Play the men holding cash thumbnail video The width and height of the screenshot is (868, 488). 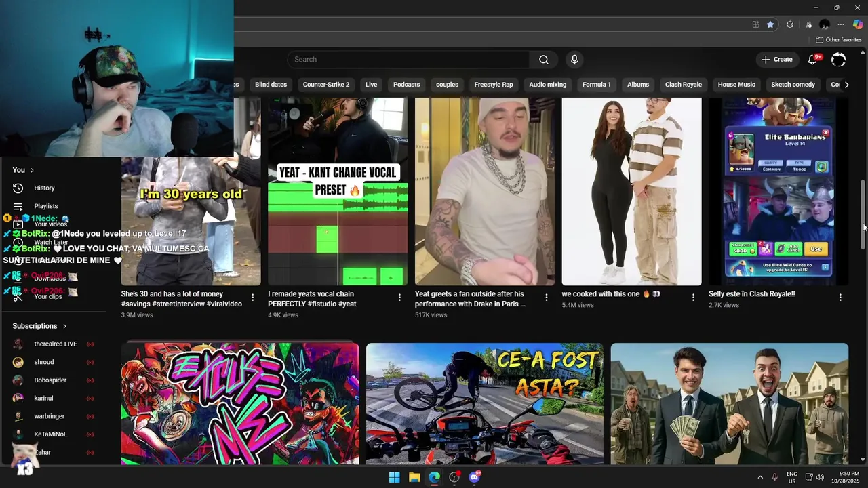click(x=730, y=403)
